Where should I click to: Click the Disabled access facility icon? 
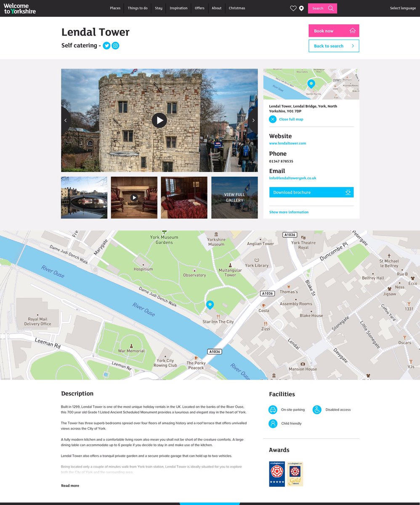pos(316,409)
